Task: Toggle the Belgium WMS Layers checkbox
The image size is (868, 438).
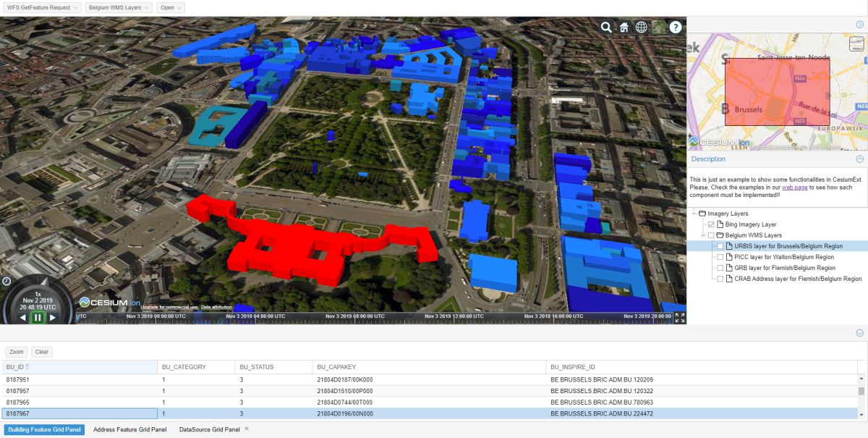Action: pos(711,235)
